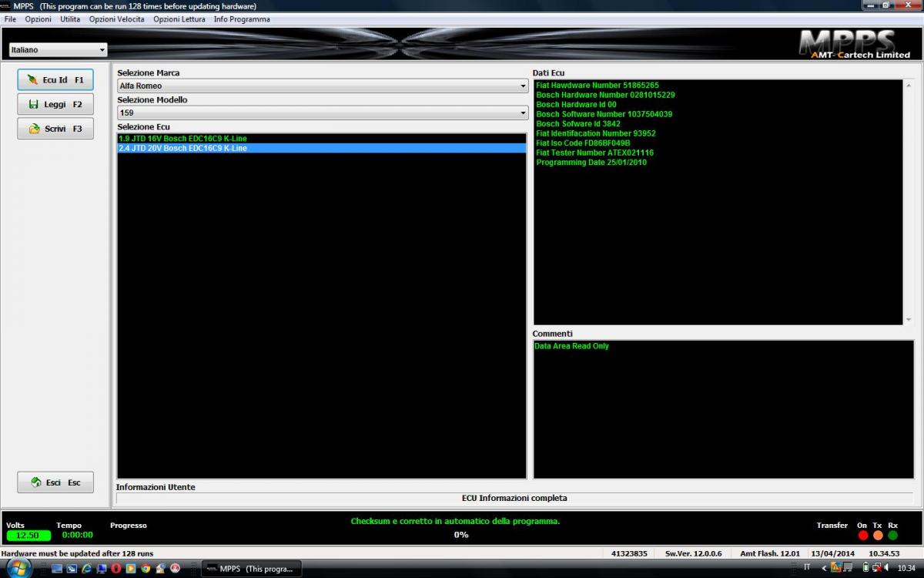
Task: Click Fiat Identification Number 93952 line
Action: tap(596, 133)
